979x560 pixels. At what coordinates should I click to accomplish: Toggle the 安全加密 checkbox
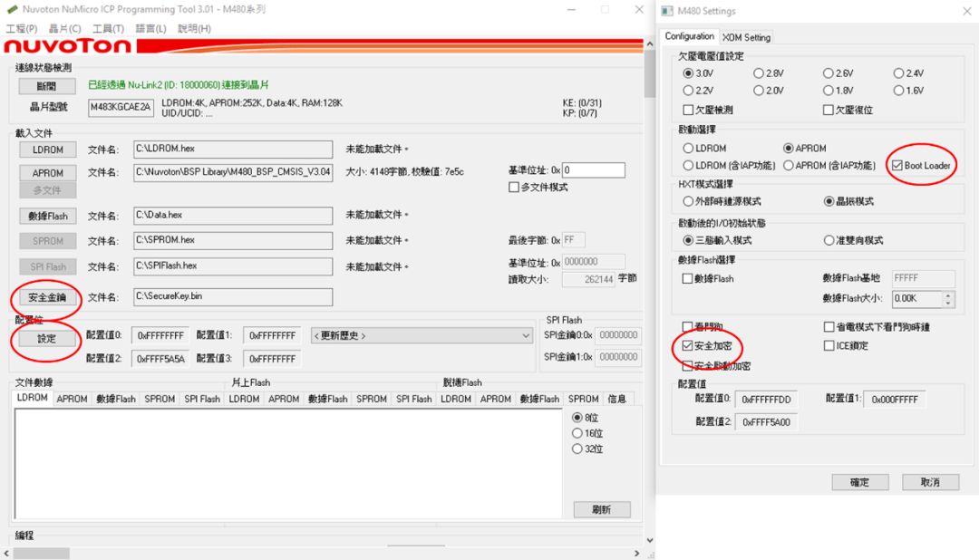[687, 346]
